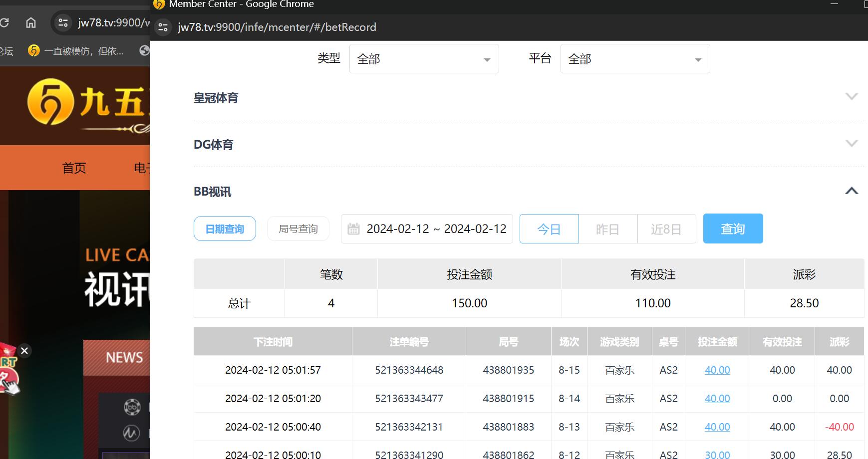Choose the 近8日 date filter
Viewport: 868px width, 459px height.
[666, 229]
